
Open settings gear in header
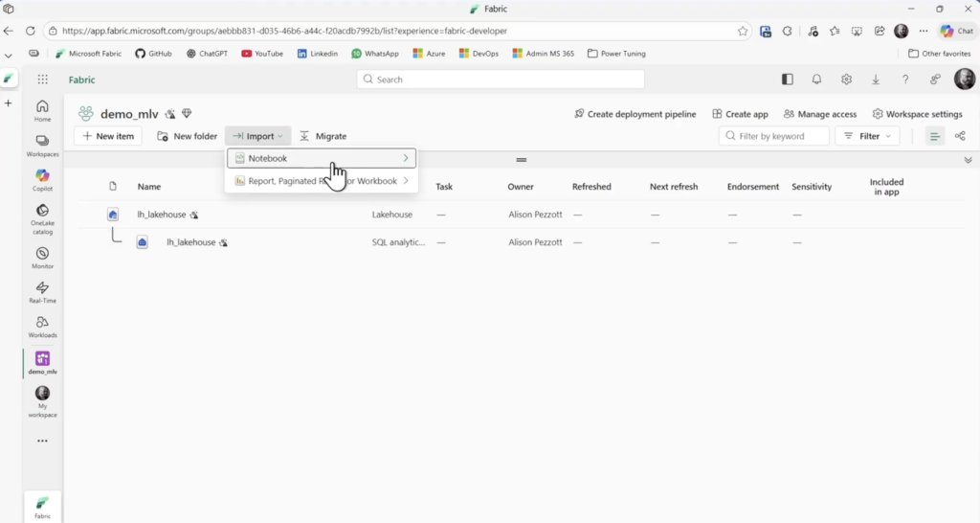point(846,80)
